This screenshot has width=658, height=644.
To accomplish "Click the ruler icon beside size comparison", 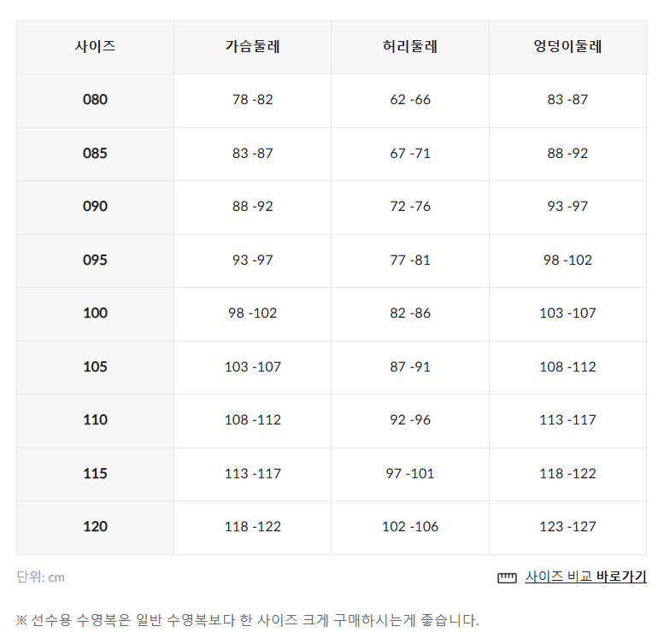I will [507, 577].
